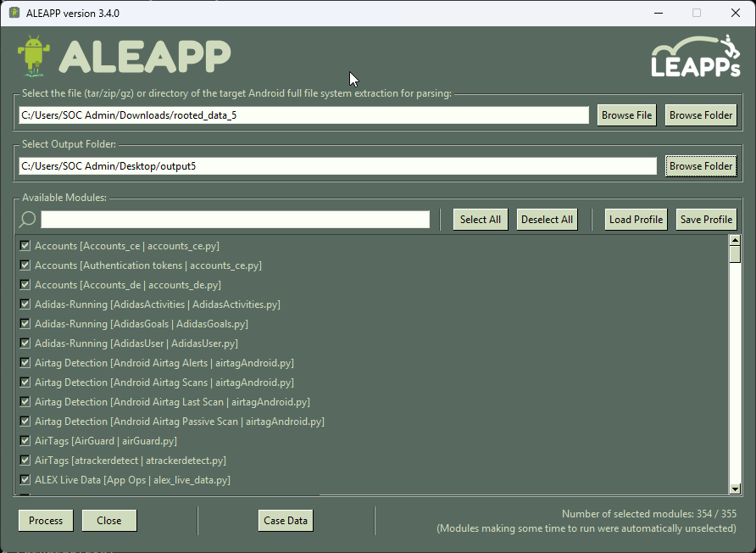Click inside the module search field
The height and width of the screenshot is (553, 756).
tap(237, 219)
